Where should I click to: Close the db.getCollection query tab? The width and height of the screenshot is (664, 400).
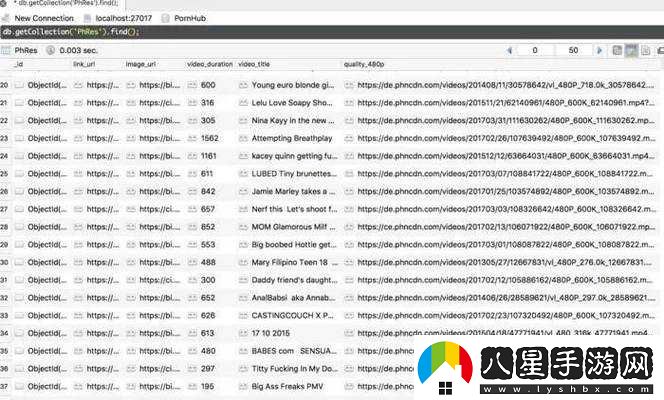(x=3, y=3)
